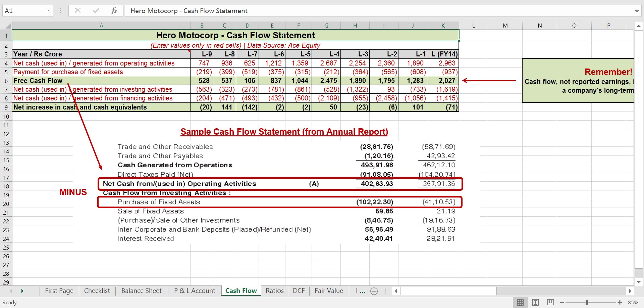The image size is (644, 308).
Task: Click vertical scrollbar down arrow
Action: 639,282
